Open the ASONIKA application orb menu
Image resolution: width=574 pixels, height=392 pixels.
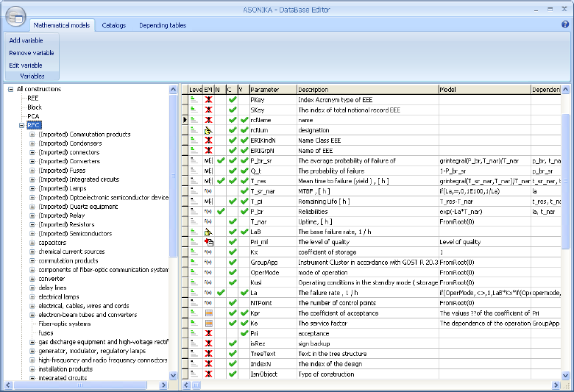coord(15,15)
